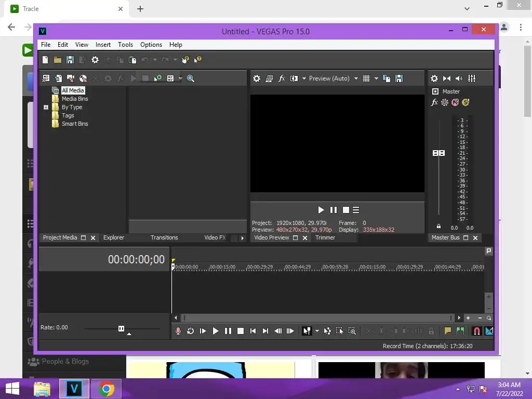The width and height of the screenshot is (532, 399).
Task: Click the timeline horizontal scrollbar
Action: pyautogui.click(x=317, y=318)
